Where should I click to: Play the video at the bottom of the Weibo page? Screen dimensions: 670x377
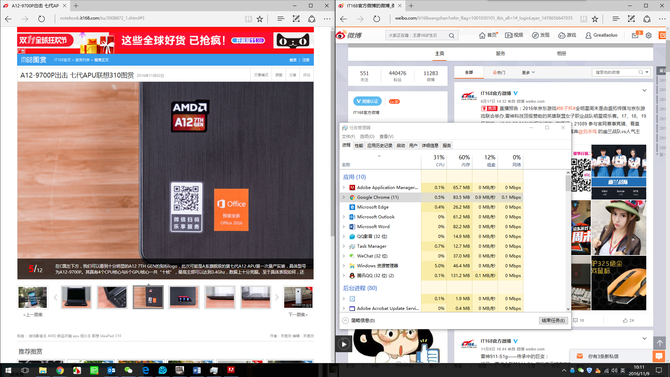point(344,344)
